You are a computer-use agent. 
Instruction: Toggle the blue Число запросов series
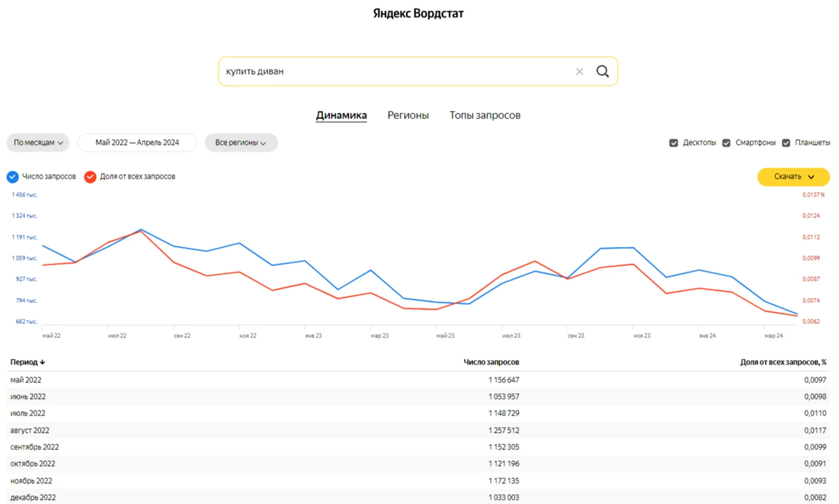12,177
